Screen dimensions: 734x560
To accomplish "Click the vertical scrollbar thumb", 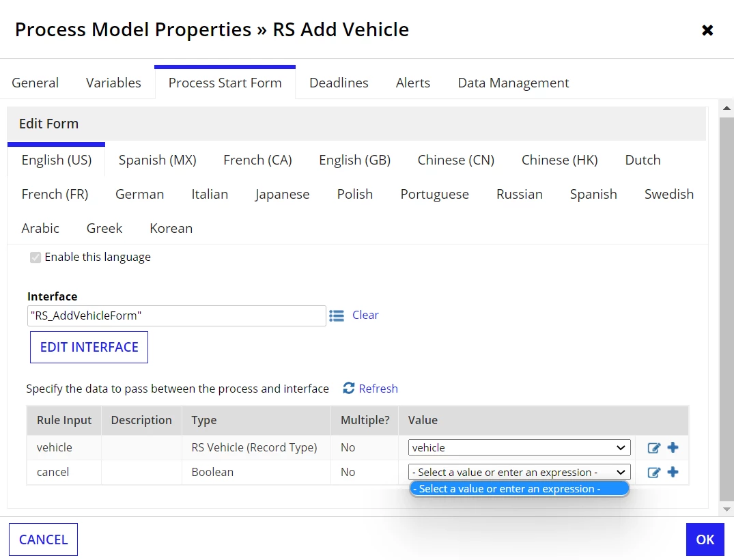I will point(726,309).
